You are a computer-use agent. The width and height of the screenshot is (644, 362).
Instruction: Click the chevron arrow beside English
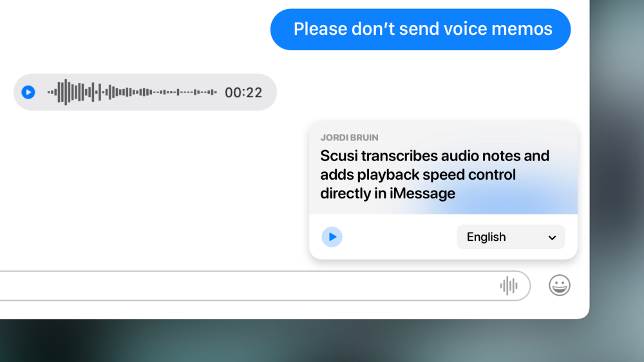pos(552,238)
